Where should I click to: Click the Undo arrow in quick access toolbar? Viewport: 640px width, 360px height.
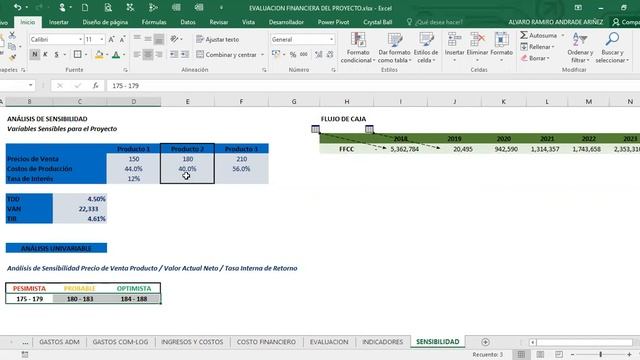coord(18,7)
